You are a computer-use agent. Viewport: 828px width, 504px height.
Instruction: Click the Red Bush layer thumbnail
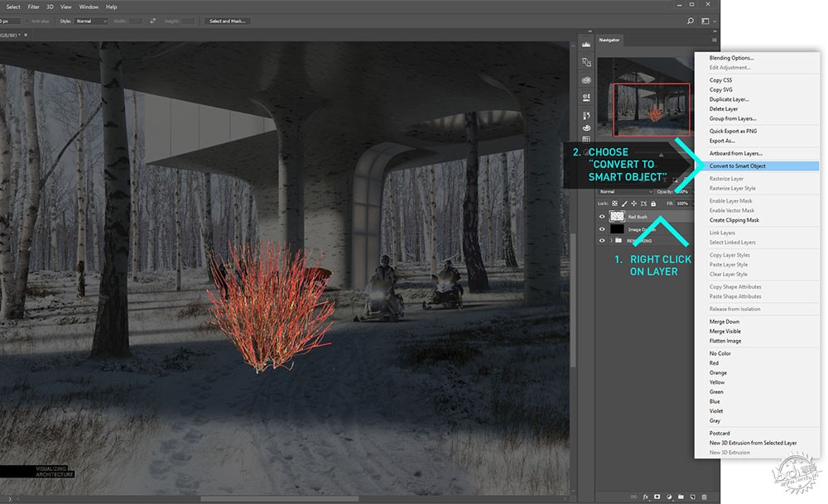[617, 216]
